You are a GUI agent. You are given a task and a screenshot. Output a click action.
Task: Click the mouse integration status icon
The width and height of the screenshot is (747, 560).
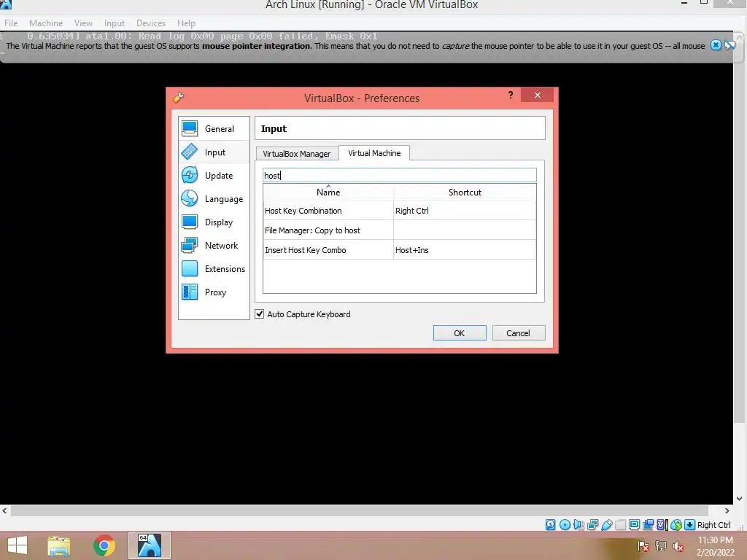click(x=676, y=525)
